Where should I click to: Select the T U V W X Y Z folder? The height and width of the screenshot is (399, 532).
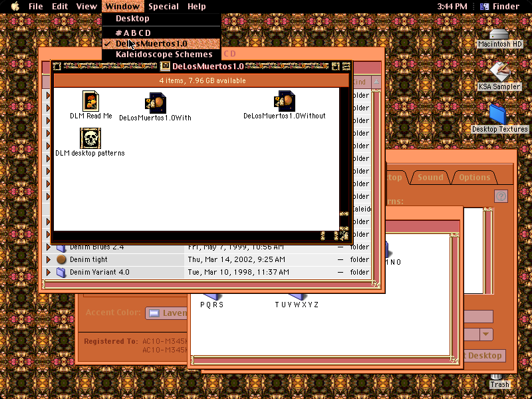297,297
